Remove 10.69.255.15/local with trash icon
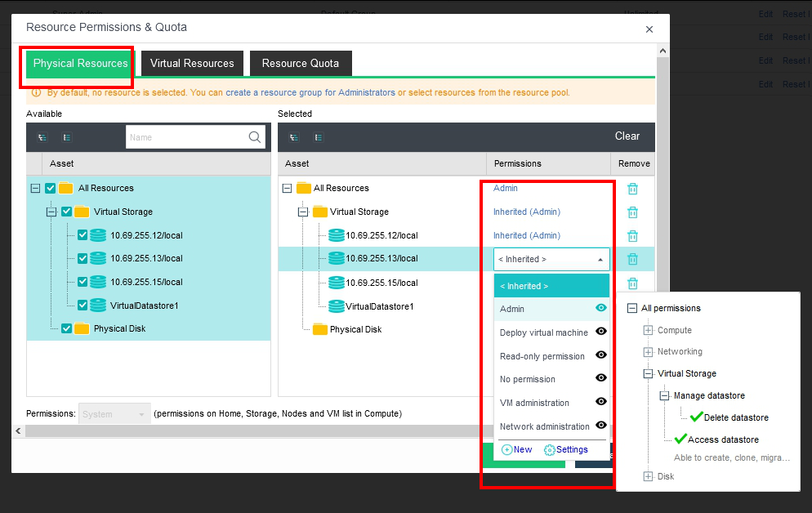Viewport: 812px width, 513px height. 632,283
